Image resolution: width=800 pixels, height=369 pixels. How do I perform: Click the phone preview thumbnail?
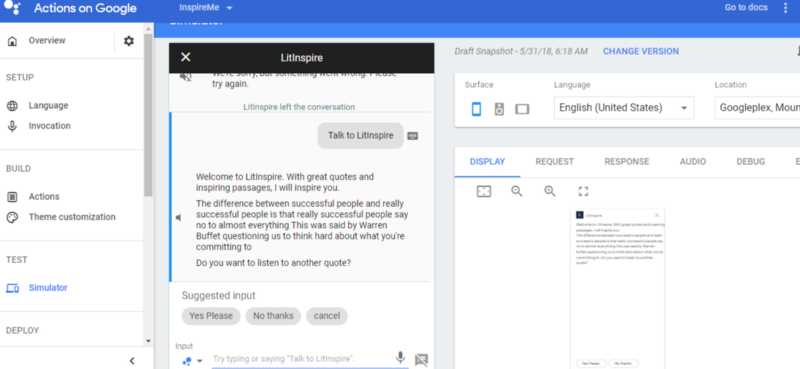(x=617, y=289)
